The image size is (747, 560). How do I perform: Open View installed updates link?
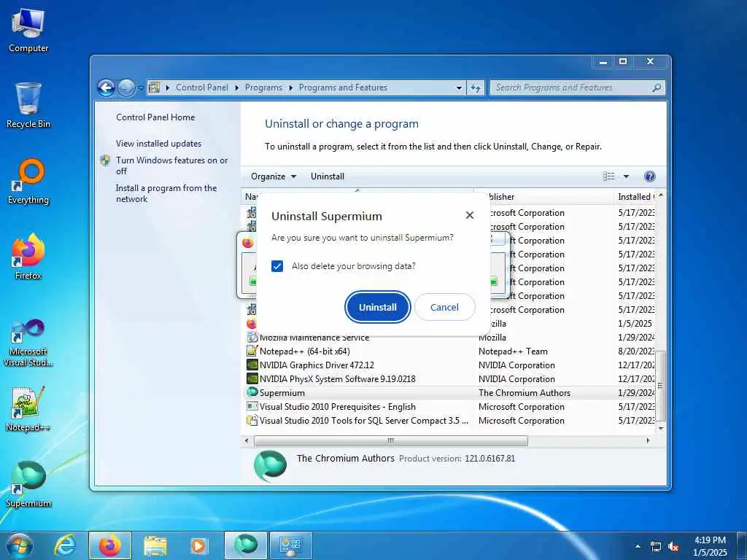158,144
